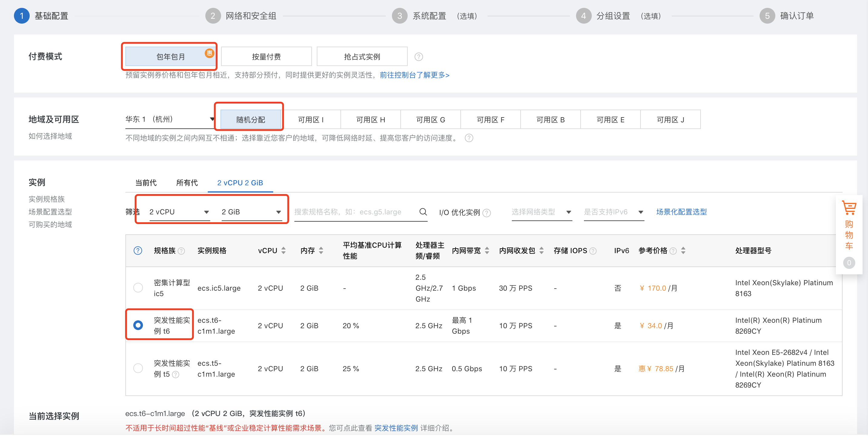Select 可用区 F zone
Screen dimensions: 868x436
[491, 120]
